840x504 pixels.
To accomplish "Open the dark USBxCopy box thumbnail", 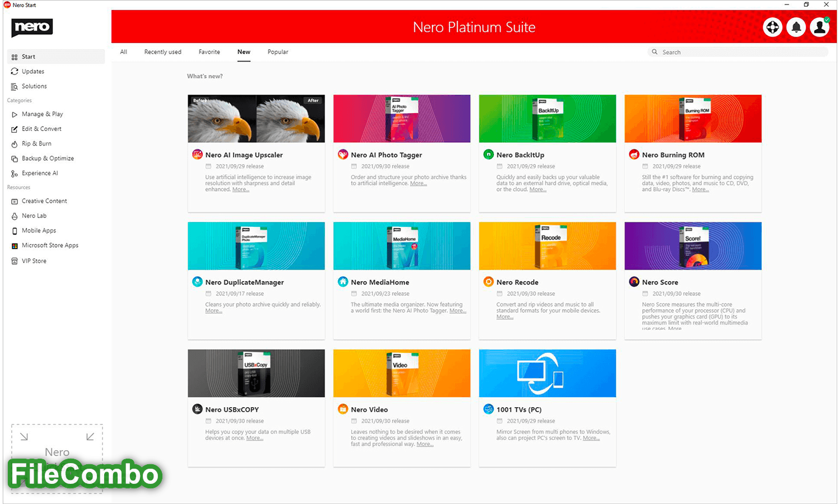I will (x=256, y=373).
